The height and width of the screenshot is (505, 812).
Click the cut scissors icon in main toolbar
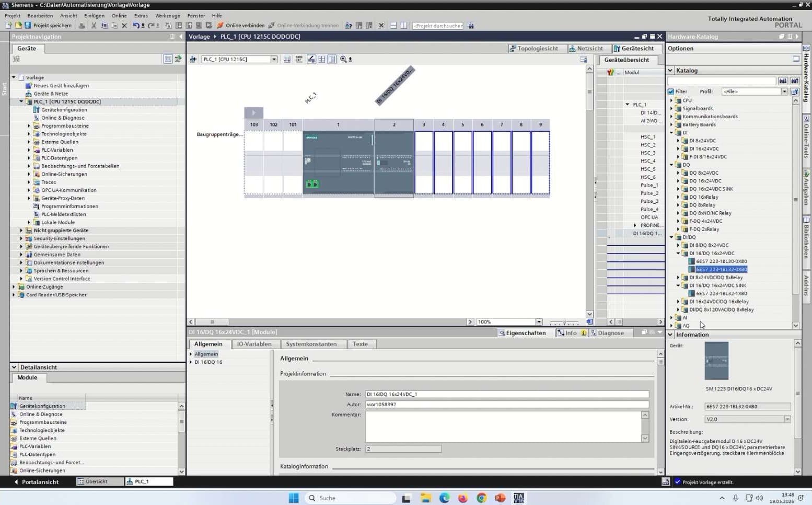click(94, 25)
